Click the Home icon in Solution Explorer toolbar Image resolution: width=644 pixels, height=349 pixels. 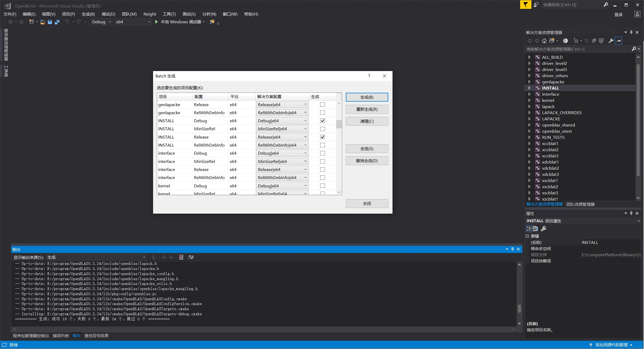click(x=544, y=41)
